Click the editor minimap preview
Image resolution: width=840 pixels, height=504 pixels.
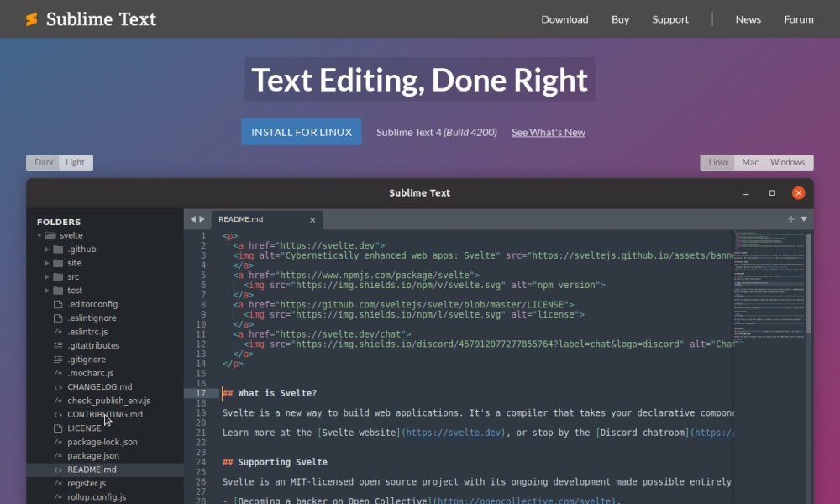[769, 286]
